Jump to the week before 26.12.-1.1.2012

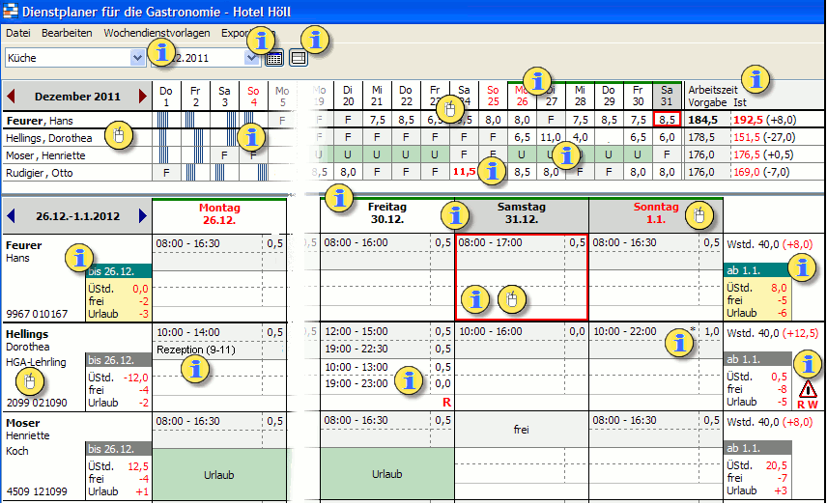(x=11, y=216)
